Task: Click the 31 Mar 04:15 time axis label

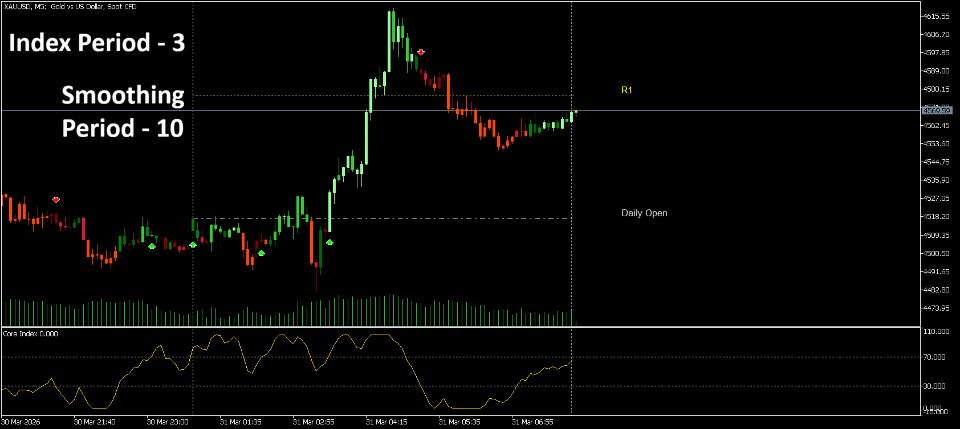Action: click(385, 422)
